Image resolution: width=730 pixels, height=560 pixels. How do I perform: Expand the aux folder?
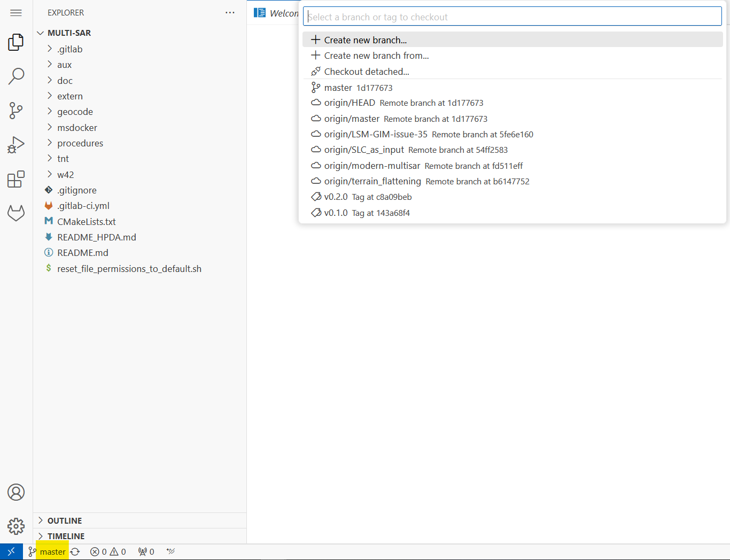139,65
